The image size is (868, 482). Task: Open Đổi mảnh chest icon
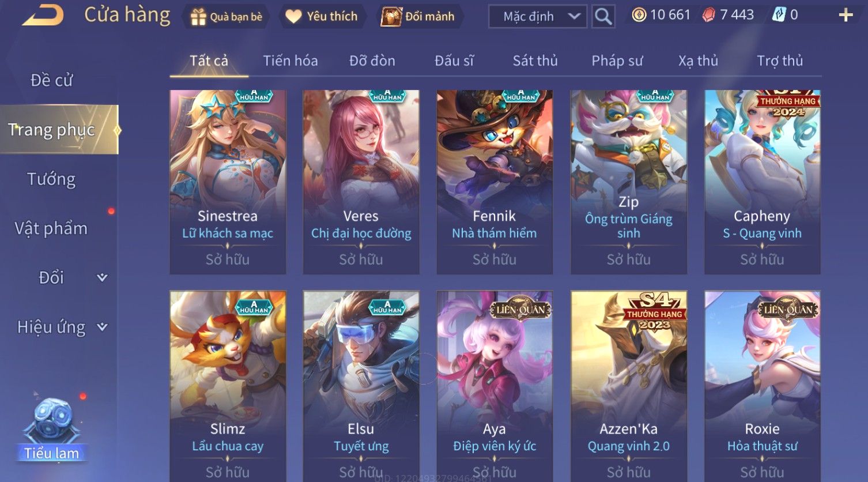click(x=391, y=17)
